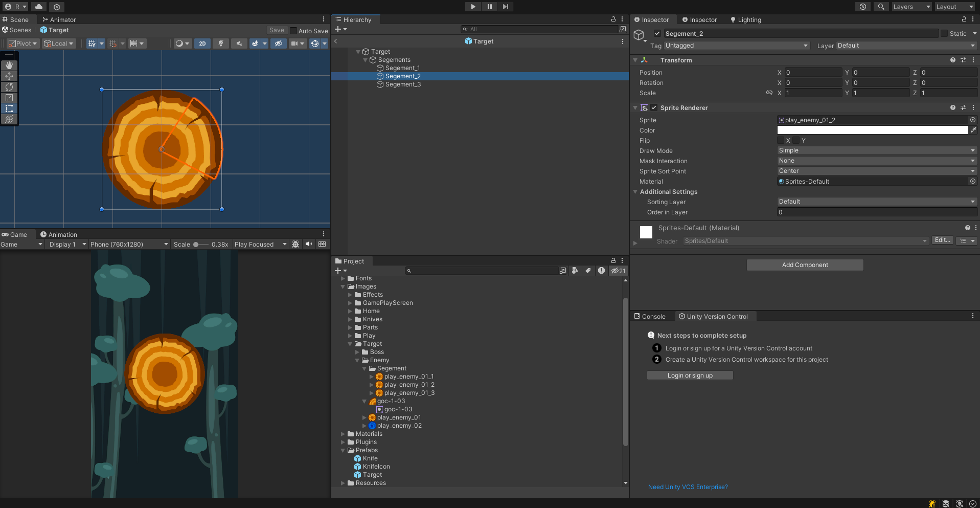Enable the Static checkbox for Segement_2
This screenshot has height=508, width=980.
click(944, 33)
